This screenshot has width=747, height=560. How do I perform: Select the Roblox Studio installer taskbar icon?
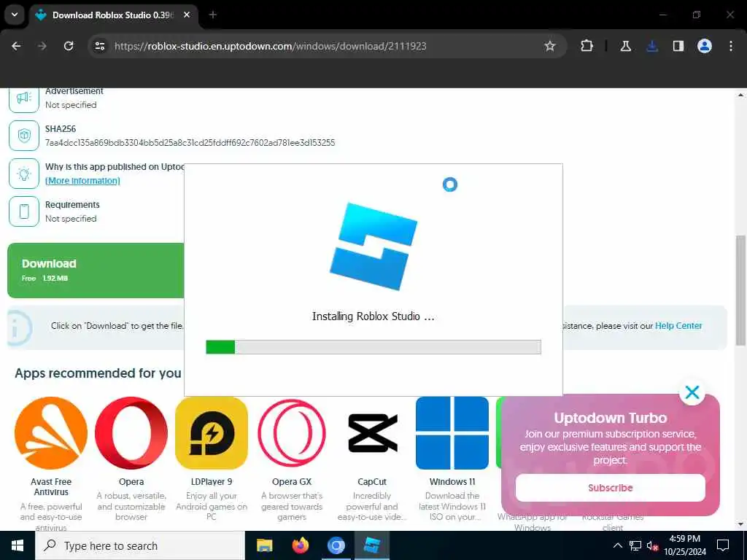tap(371, 545)
